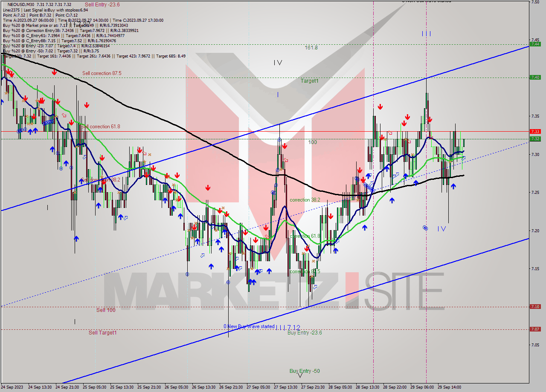Click the 'Buy Entry -50' label

[305, 371]
